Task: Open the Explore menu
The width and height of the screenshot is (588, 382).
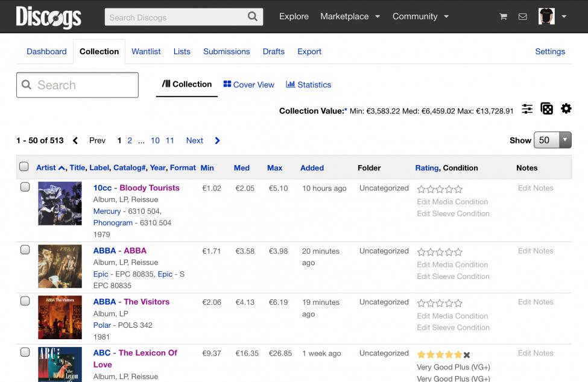Action: [294, 16]
